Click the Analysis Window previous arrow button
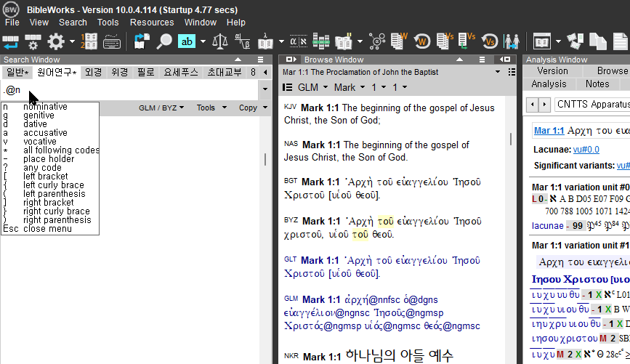630x364 pixels. tap(533, 105)
